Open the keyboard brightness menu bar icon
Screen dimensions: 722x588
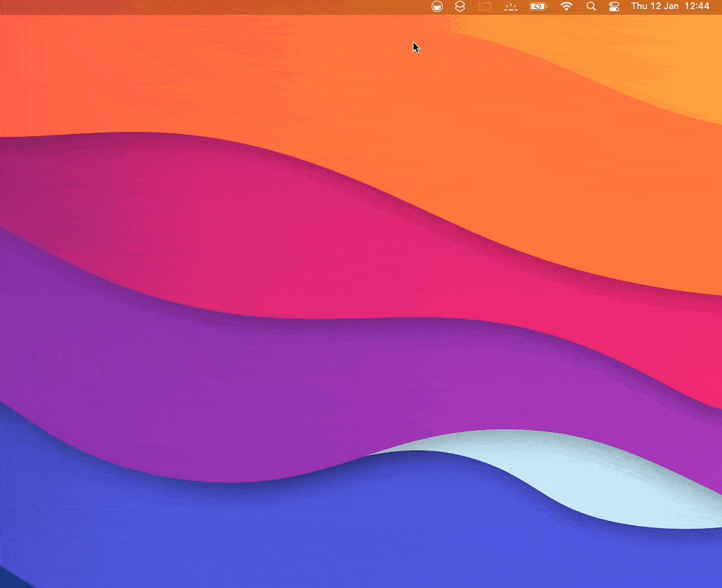pyautogui.click(x=510, y=6)
